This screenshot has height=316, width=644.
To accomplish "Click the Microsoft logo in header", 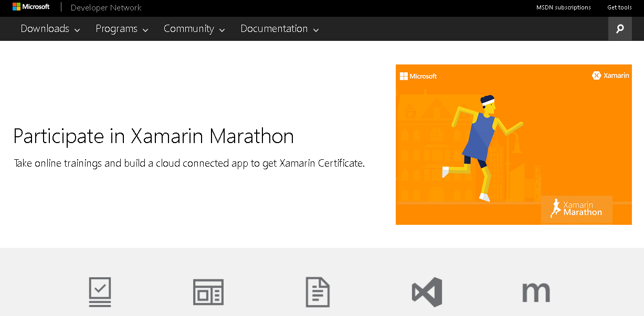I will tap(31, 7).
